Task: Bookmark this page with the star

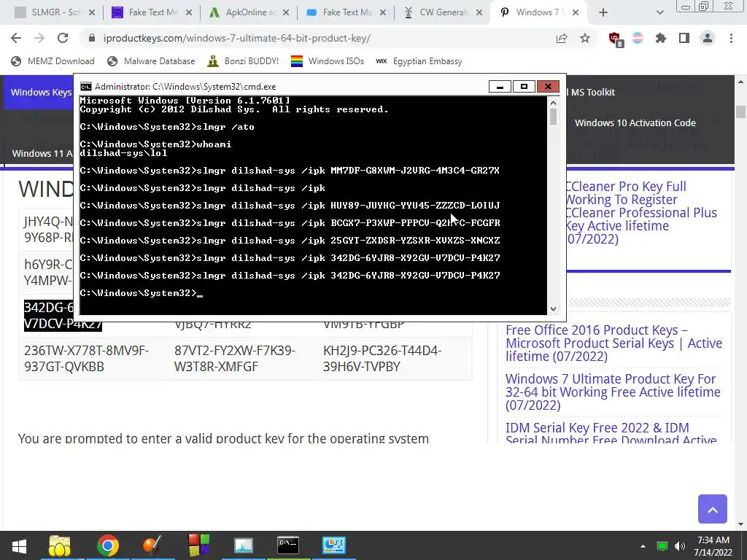Action: (585, 38)
